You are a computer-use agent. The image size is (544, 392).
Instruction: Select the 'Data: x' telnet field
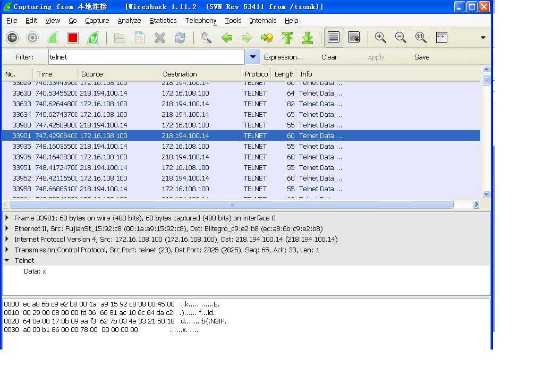(35, 271)
